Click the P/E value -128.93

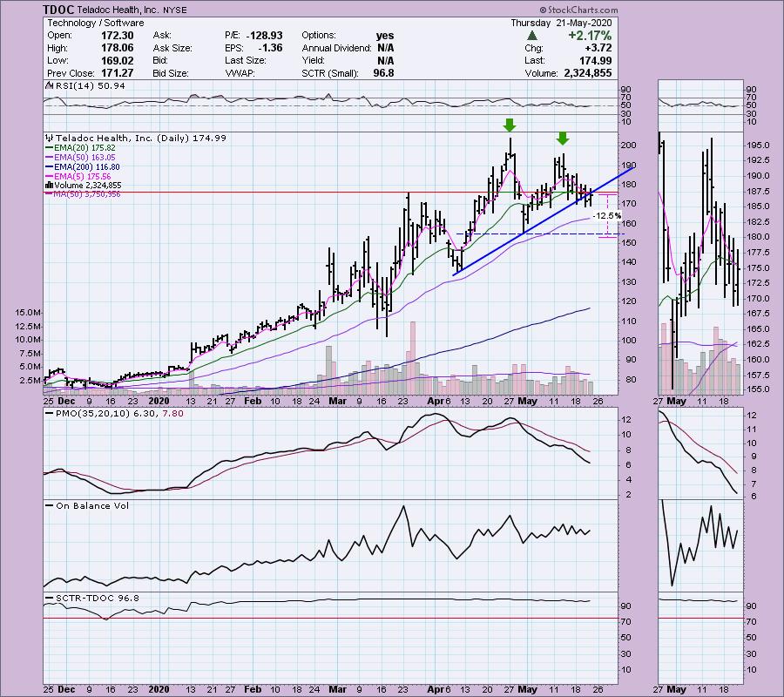265,36
